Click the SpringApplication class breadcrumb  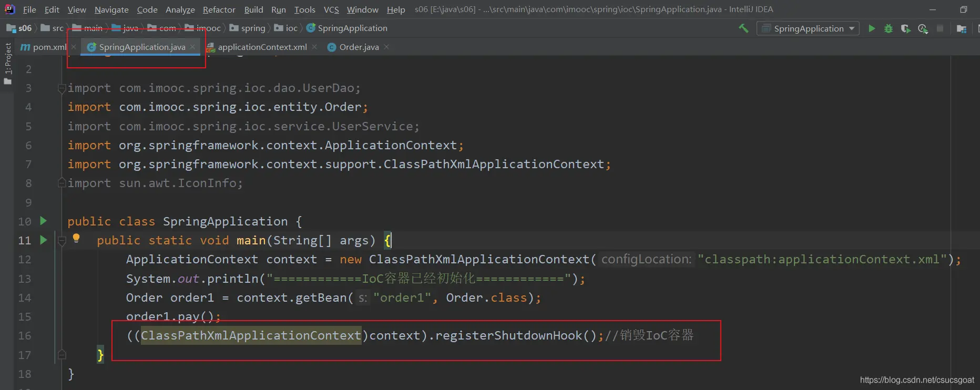click(347, 28)
